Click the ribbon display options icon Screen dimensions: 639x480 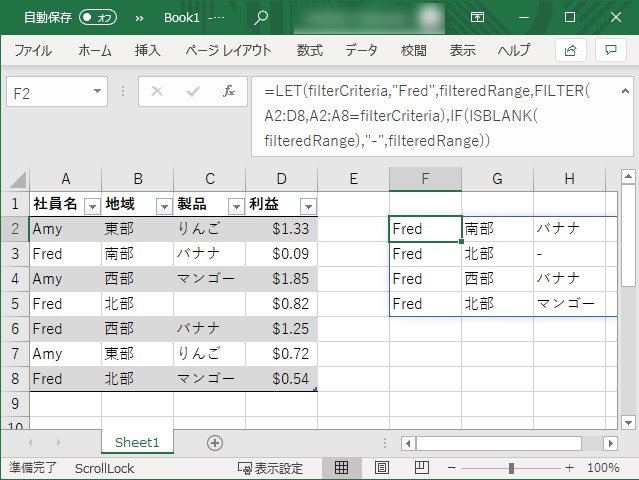[477, 17]
